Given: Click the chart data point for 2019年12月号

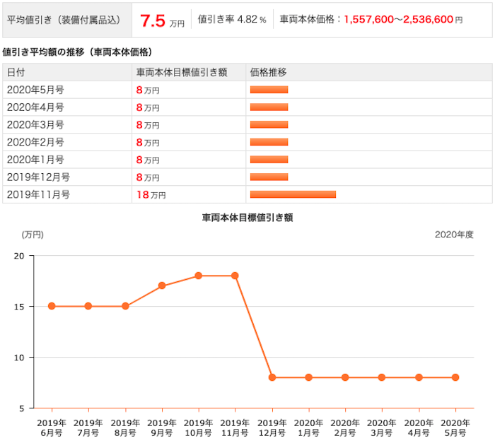Looking at the screenshot, I should point(272,377).
